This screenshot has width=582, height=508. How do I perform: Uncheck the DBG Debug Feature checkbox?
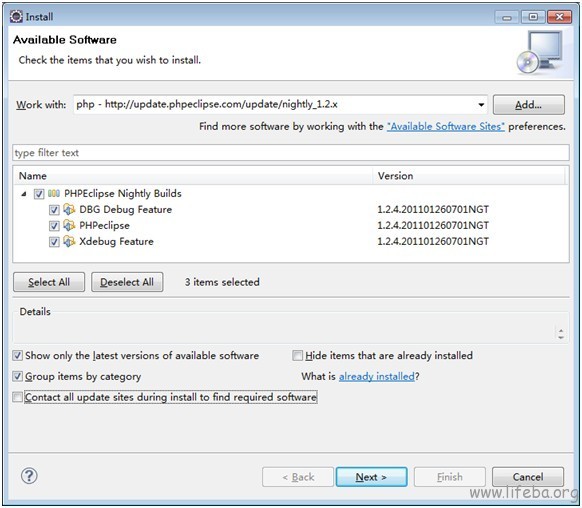54,210
